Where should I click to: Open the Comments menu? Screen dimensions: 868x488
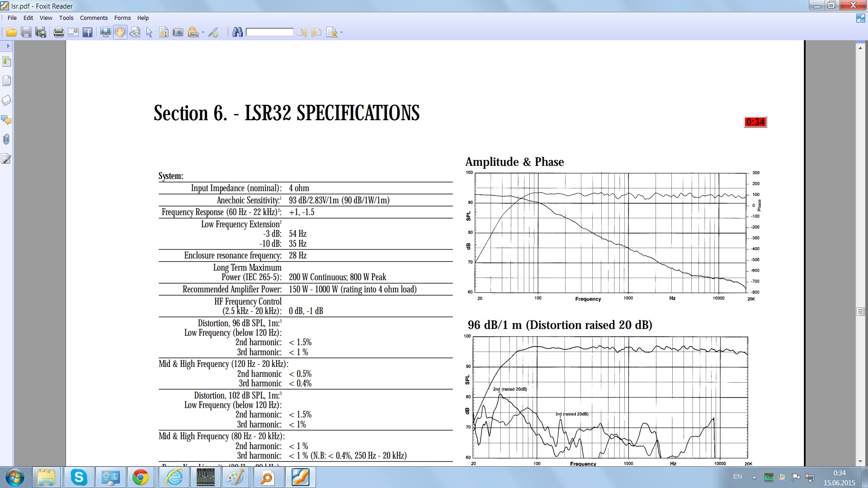point(94,18)
